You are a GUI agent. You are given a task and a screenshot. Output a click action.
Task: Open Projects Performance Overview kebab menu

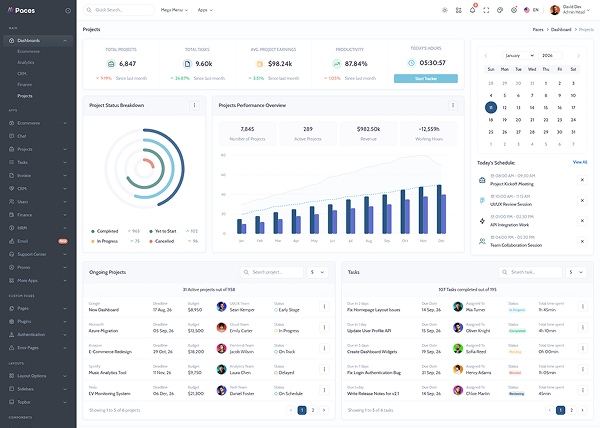(452, 105)
